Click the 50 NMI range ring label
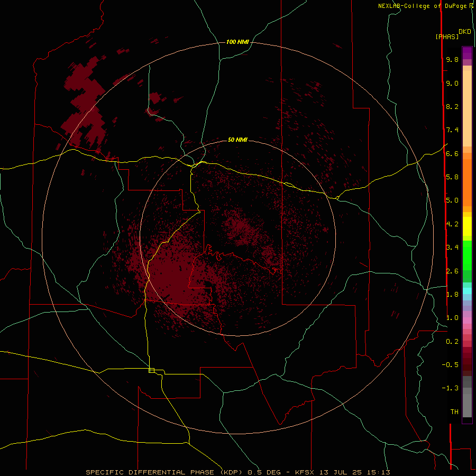 [x=237, y=140]
